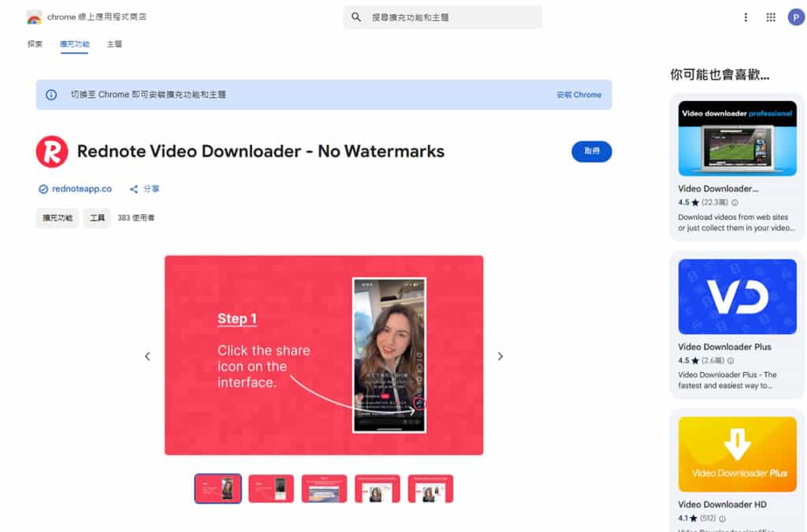
Task: Type in the 搜尋擴充功能和主題 search field
Action: (449, 17)
